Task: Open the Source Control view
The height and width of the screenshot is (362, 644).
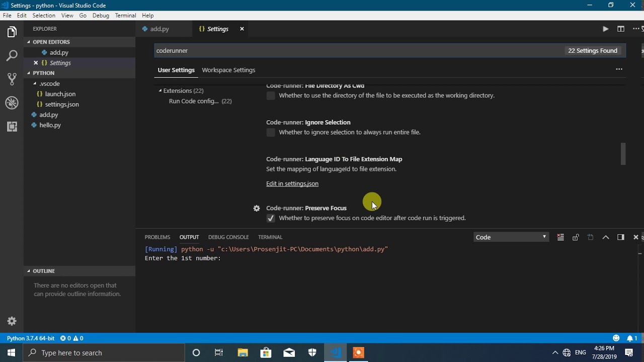Action: (x=12, y=79)
